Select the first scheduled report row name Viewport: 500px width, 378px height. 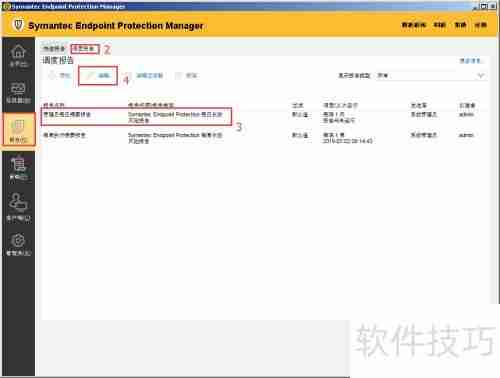pos(67,114)
